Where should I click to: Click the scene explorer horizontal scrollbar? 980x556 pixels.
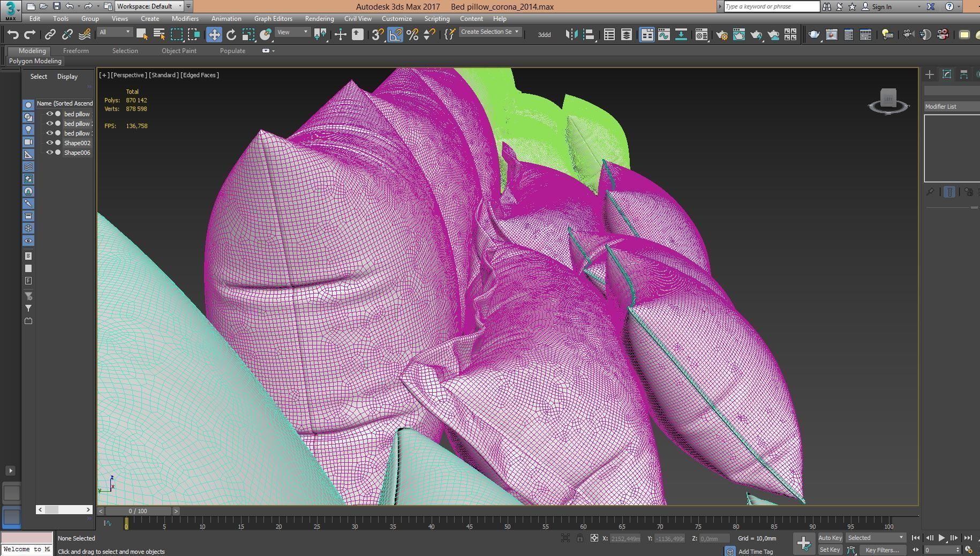[64, 509]
